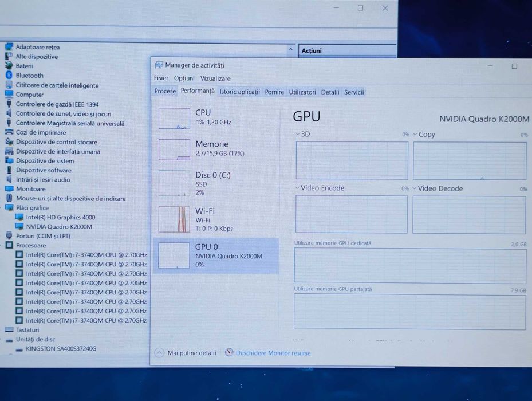The width and height of the screenshot is (532, 401).
Task: Open Deschidere Monitor resurse link
Action: [273, 353]
